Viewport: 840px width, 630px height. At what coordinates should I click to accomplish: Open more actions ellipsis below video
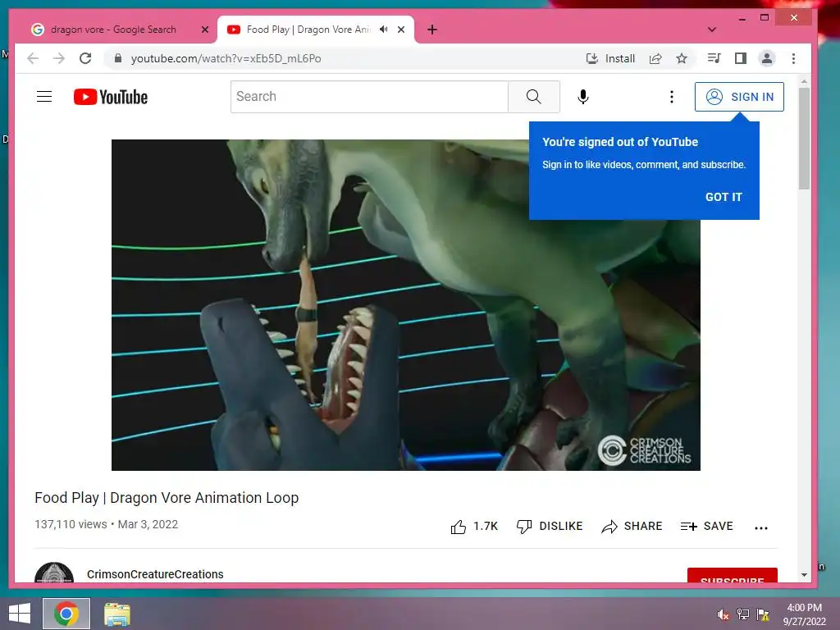760,527
